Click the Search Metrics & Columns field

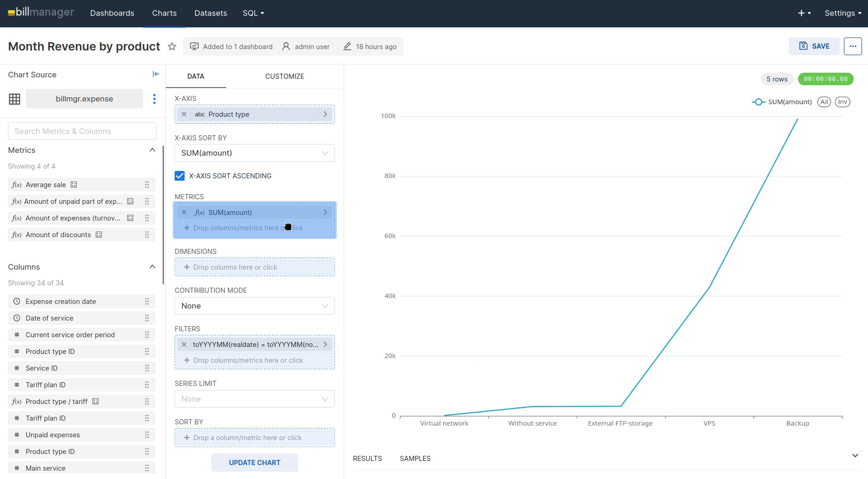point(82,131)
